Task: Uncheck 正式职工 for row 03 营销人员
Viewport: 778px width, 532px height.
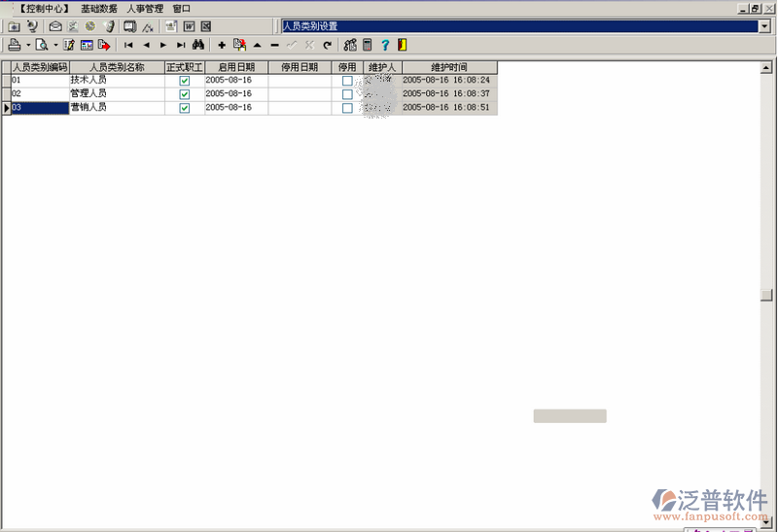Action: pos(185,108)
